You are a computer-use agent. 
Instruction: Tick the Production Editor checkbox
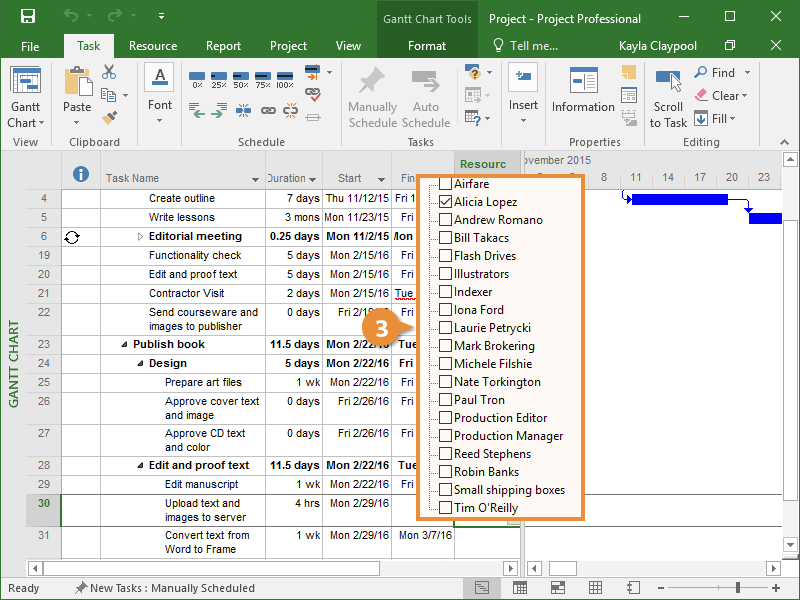point(446,418)
